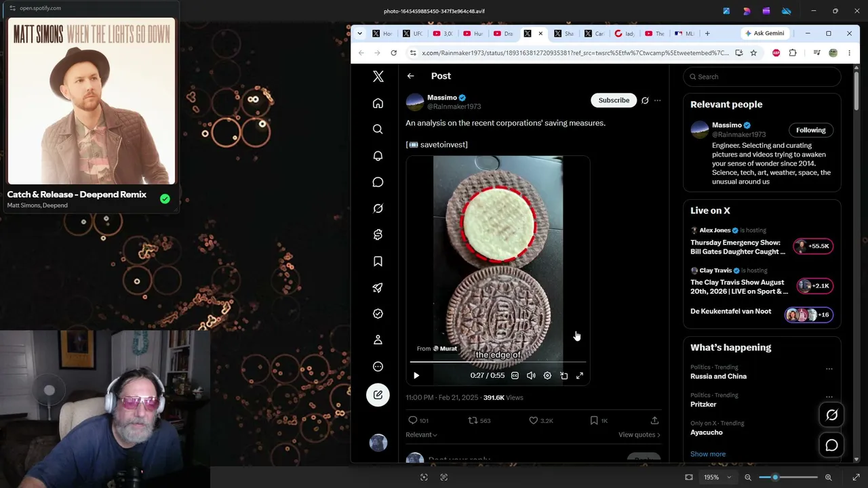This screenshot has width=868, height=488.
Task: Switch to the 'UFC' browser tab
Action: pos(412,33)
